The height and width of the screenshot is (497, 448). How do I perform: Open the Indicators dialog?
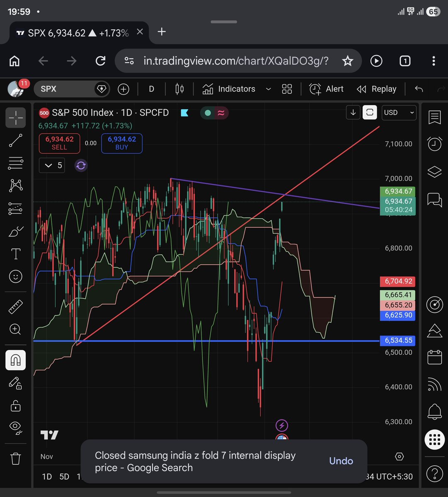(x=229, y=89)
